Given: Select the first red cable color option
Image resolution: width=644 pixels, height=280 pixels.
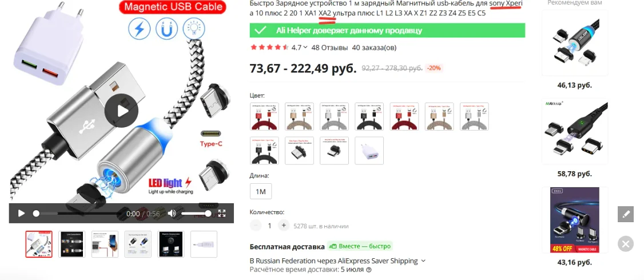Looking at the screenshot, I should pyautogui.click(x=264, y=116).
